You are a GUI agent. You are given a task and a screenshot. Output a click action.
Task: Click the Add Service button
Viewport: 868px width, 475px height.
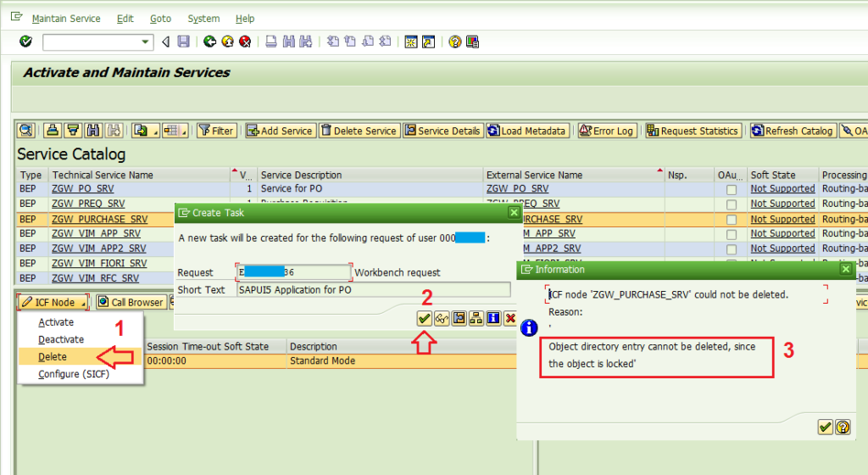(x=281, y=131)
